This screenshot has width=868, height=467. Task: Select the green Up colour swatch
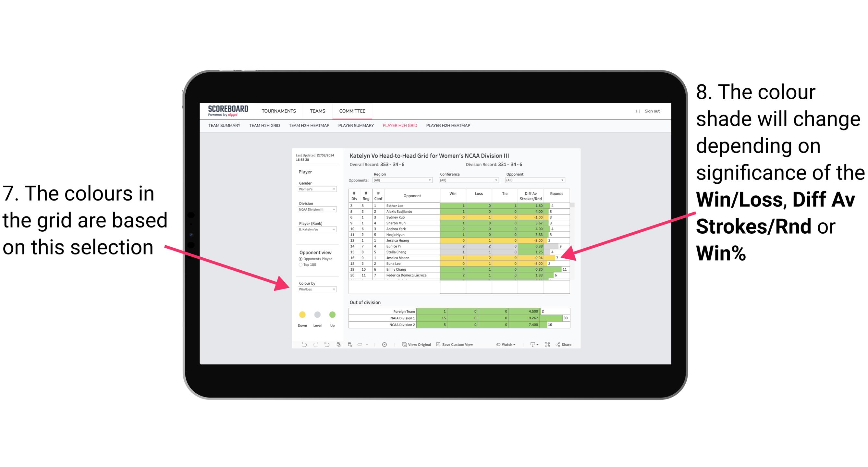[332, 314]
